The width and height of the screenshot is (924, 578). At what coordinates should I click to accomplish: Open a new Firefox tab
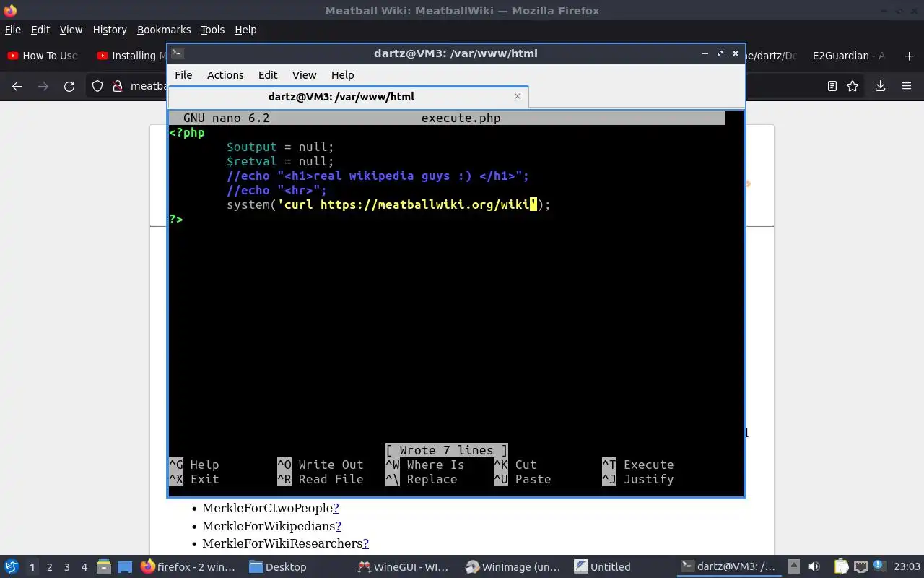(x=909, y=56)
